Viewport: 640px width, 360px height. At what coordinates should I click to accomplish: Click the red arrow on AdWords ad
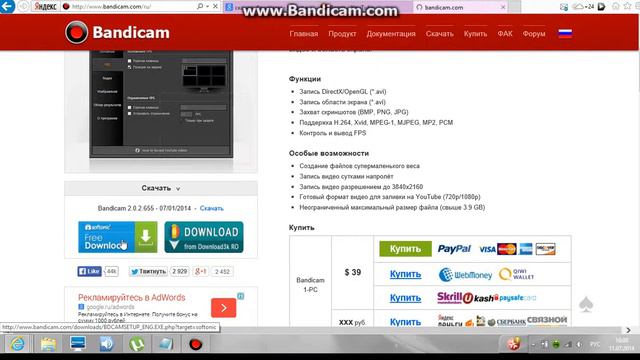223,308
